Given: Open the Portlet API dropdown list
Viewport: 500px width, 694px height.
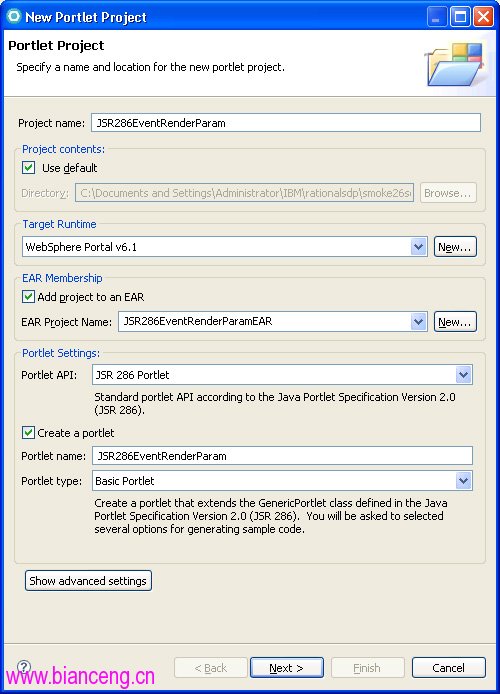Looking at the screenshot, I should [x=463, y=375].
